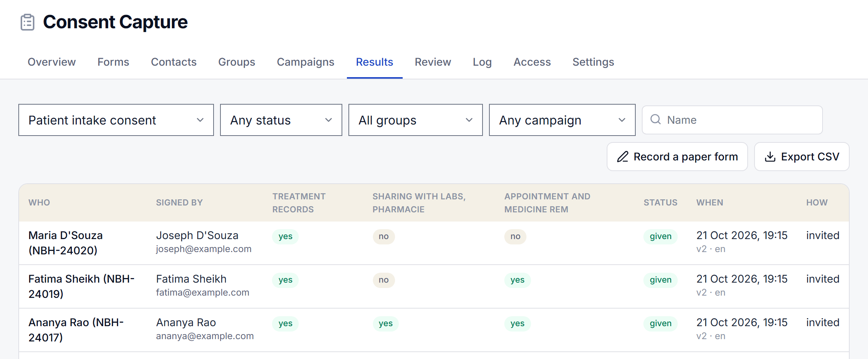
Task: Click the appointment 'no' badge in Maria's row
Action: coord(515,236)
